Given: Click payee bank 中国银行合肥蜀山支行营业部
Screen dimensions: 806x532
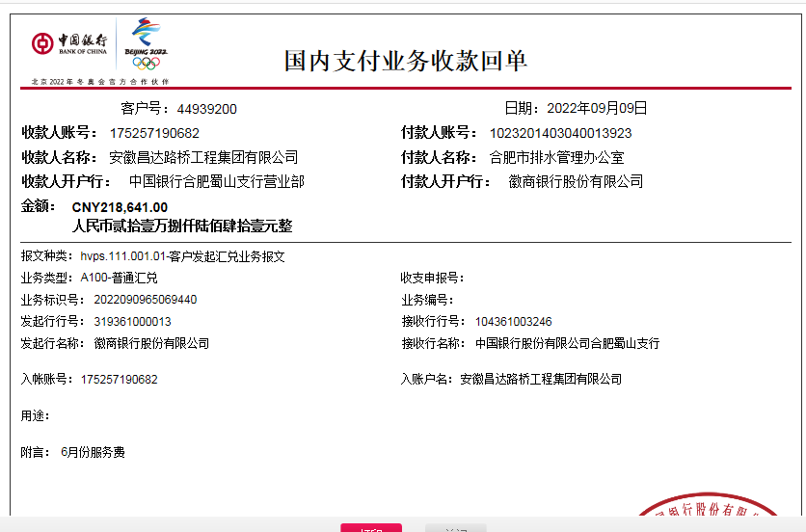Looking at the screenshot, I should (217, 181).
